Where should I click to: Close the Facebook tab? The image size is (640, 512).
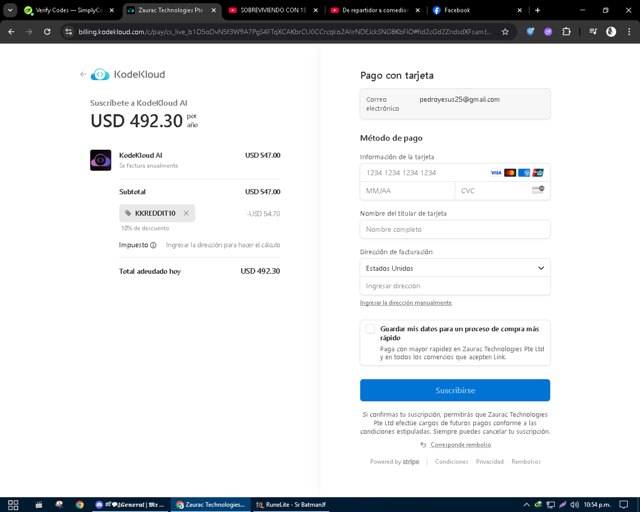[x=520, y=10]
